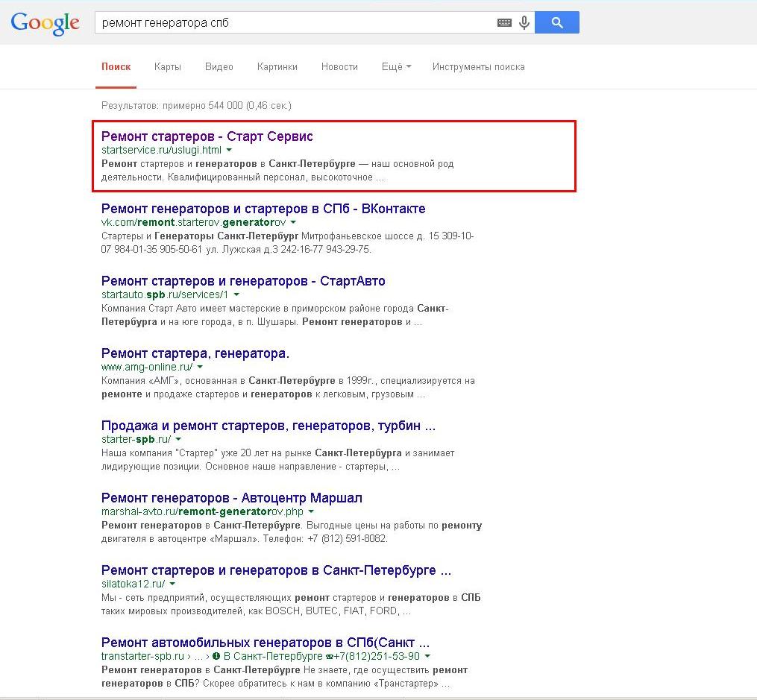Open Автоцентр Маршал result link

232,498
